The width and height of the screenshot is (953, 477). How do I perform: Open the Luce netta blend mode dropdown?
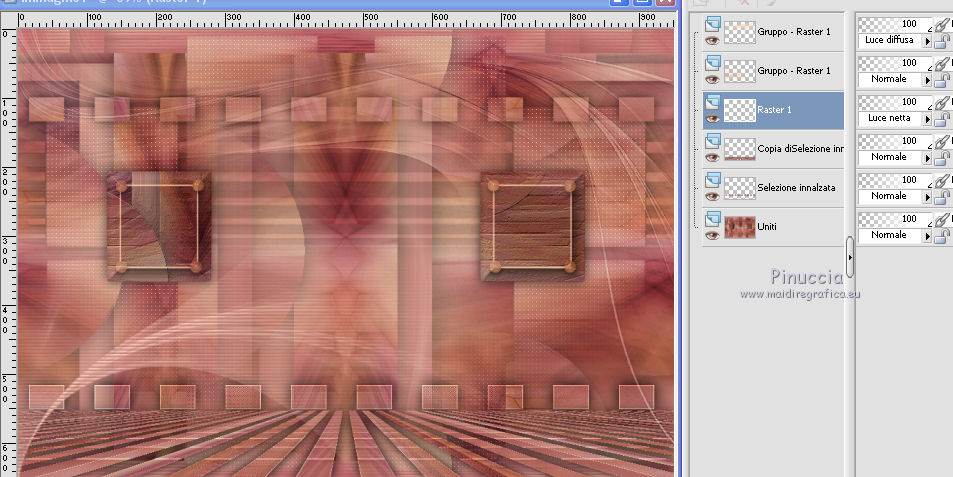click(927, 119)
